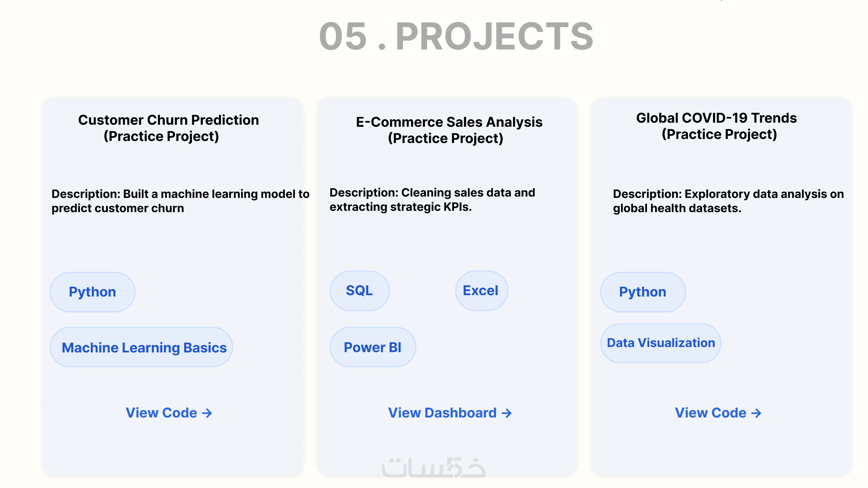
Task: Click the arrow icon on COVID-19 Trends card
Action: [x=756, y=413]
